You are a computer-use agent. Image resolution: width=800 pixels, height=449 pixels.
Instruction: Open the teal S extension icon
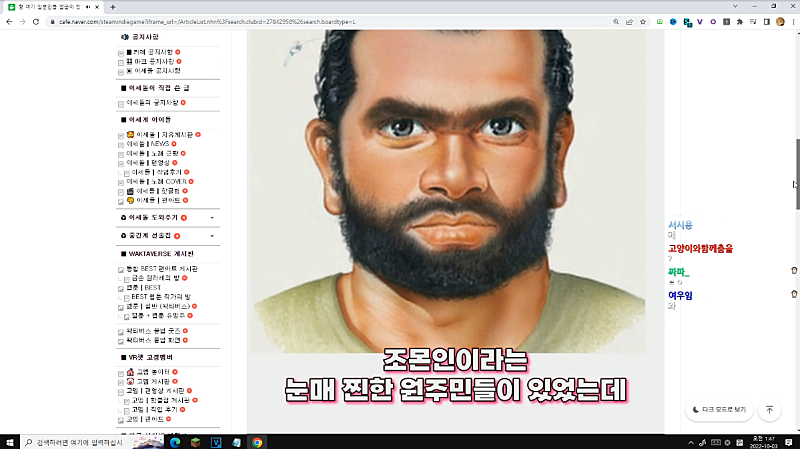[x=687, y=22]
